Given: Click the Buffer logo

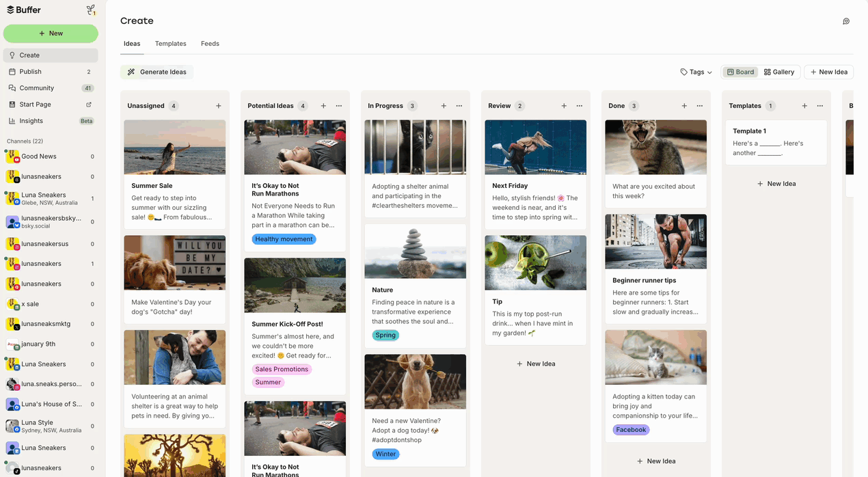Looking at the screenshot, I should click(x=24, y=10).
